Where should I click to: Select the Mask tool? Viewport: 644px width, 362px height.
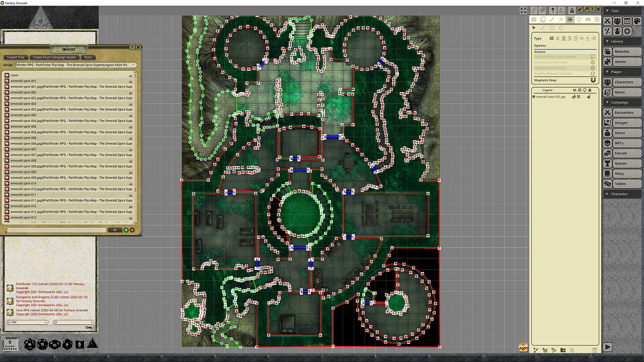589,19
